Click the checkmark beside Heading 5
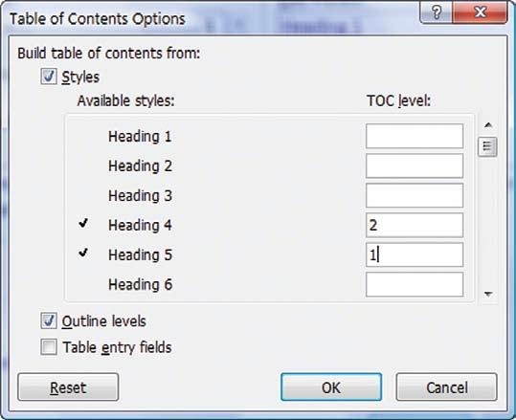The image size is (516, 420). pos(83,253)
